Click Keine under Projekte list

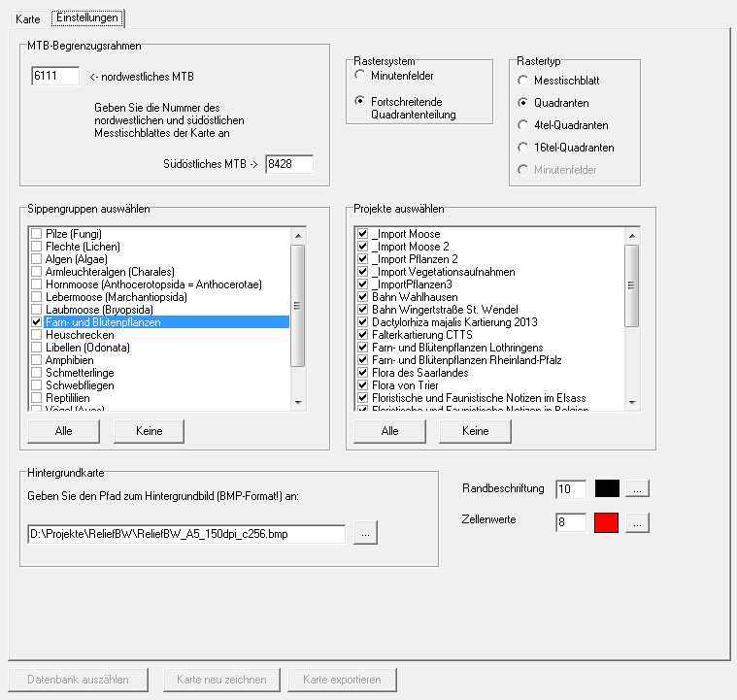[475, 431]
